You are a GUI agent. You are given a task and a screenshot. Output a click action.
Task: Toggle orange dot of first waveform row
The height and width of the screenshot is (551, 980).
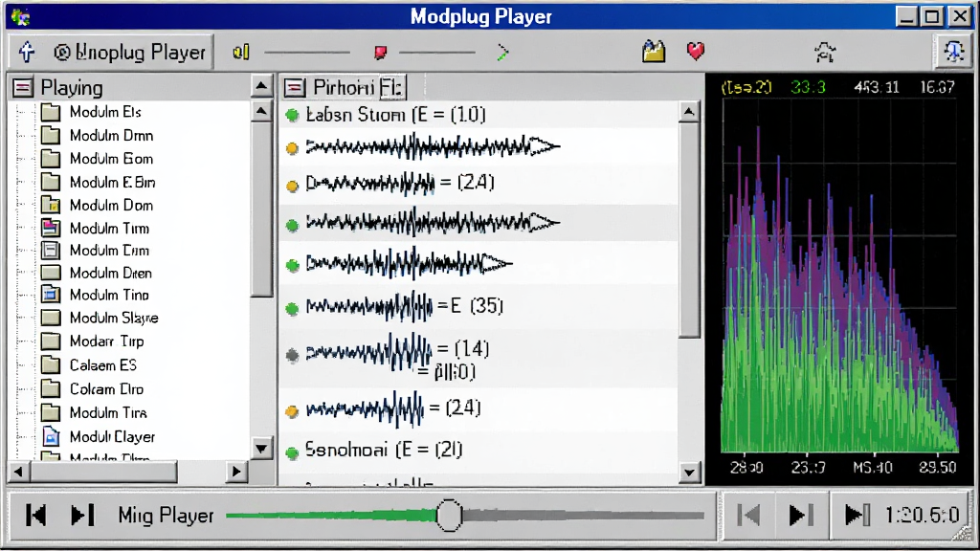[292, 148]
